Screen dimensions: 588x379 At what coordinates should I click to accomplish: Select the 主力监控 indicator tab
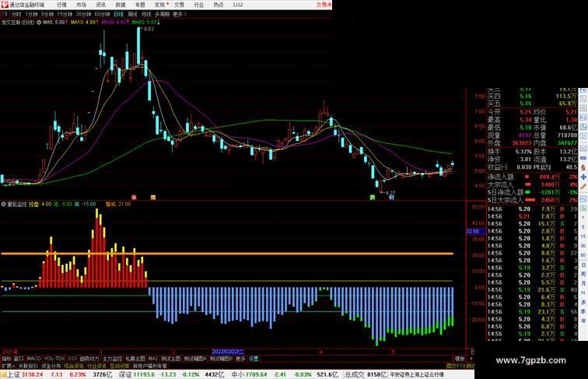click(x=112, y=359)
